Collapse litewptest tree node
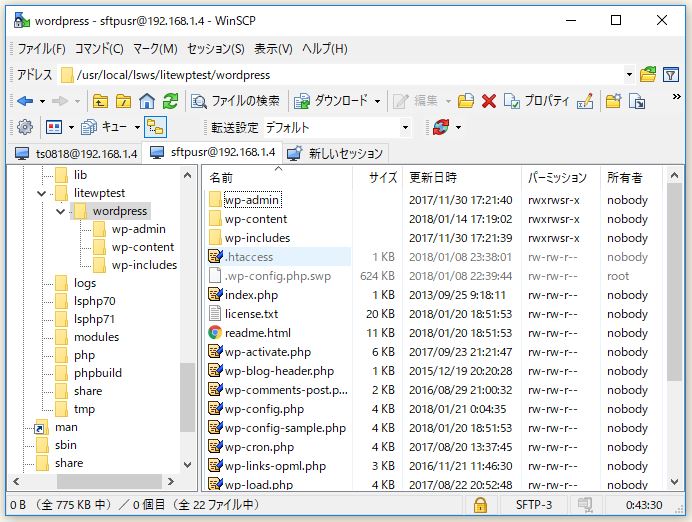The image size is (692, 522). [41, 193]
